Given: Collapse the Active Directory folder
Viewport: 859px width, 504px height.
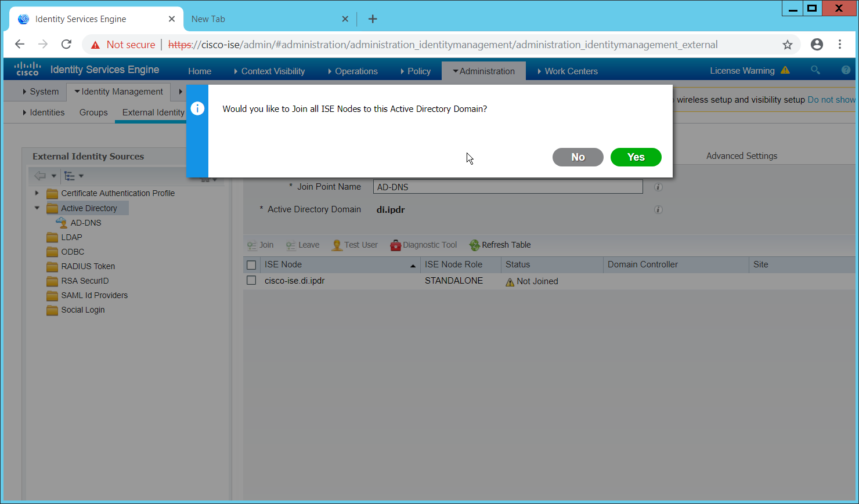Looking at the screenshot, I should 37,208.
